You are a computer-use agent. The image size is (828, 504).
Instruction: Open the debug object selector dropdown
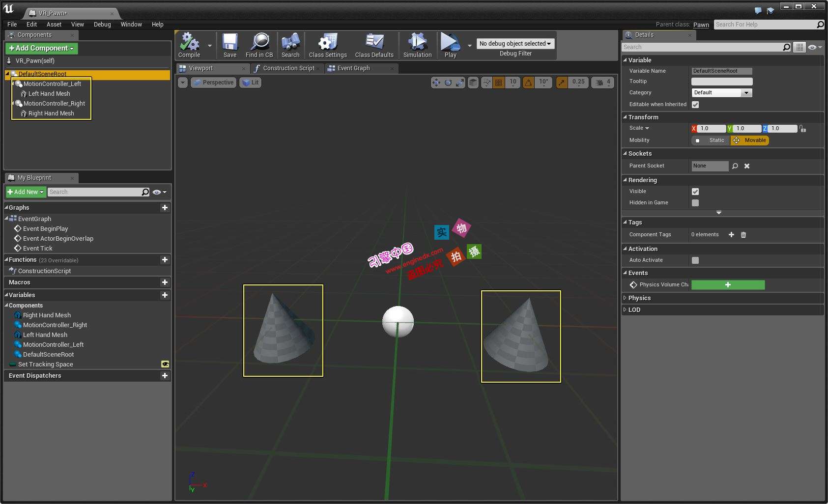[x=515, y=44]
